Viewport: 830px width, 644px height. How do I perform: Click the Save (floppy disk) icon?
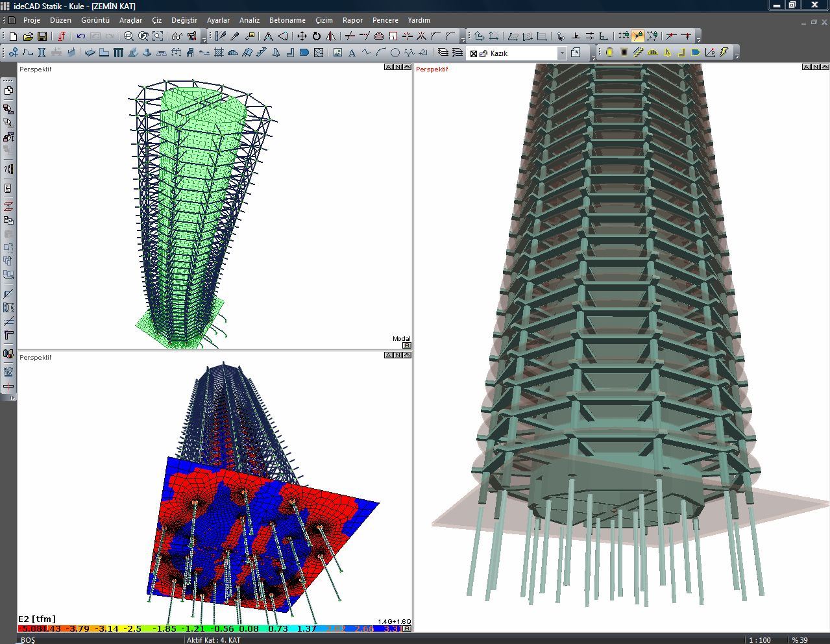click(42, 36)
